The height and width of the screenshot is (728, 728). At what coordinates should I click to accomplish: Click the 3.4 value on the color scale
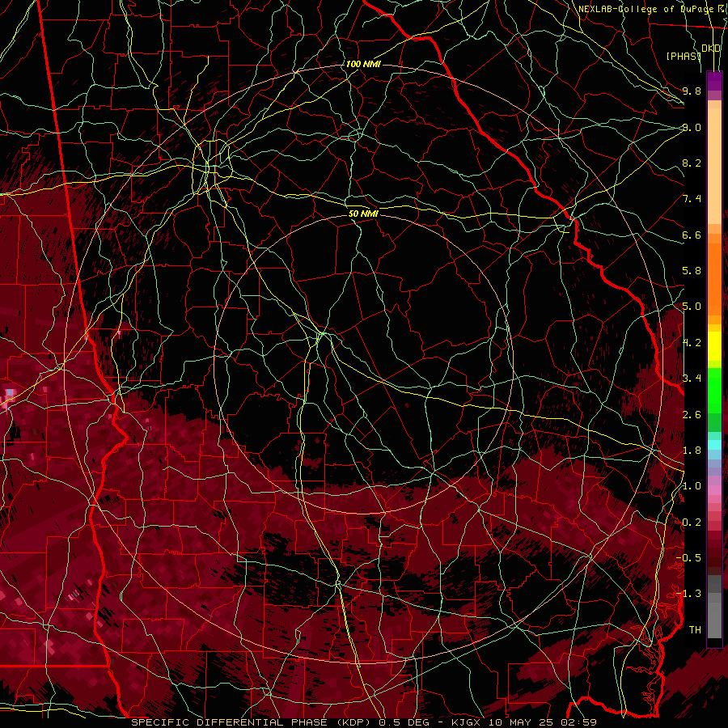point(692,379)
